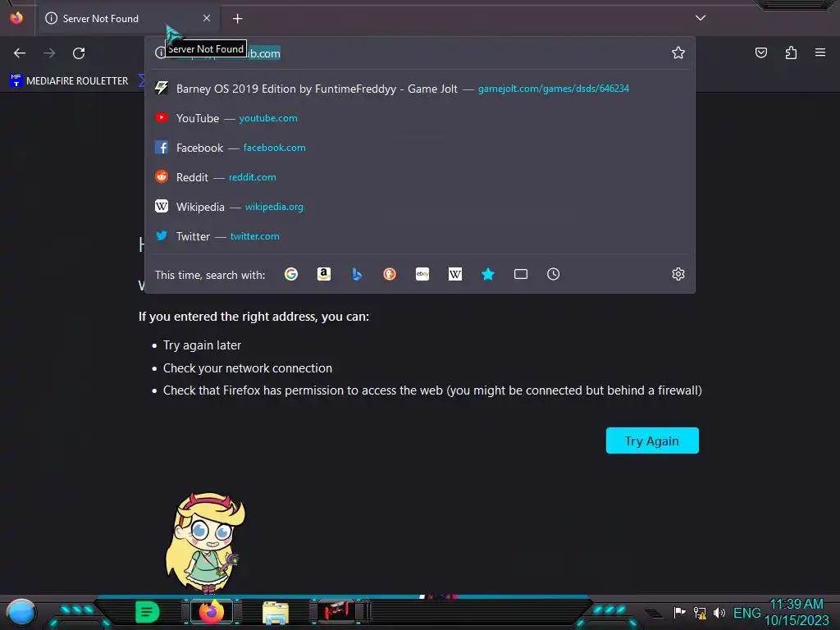Screen dimensions: 840x630
Task: Open the MEDIAFIRE ROULETTER bookmark
Action: (69, 81)
